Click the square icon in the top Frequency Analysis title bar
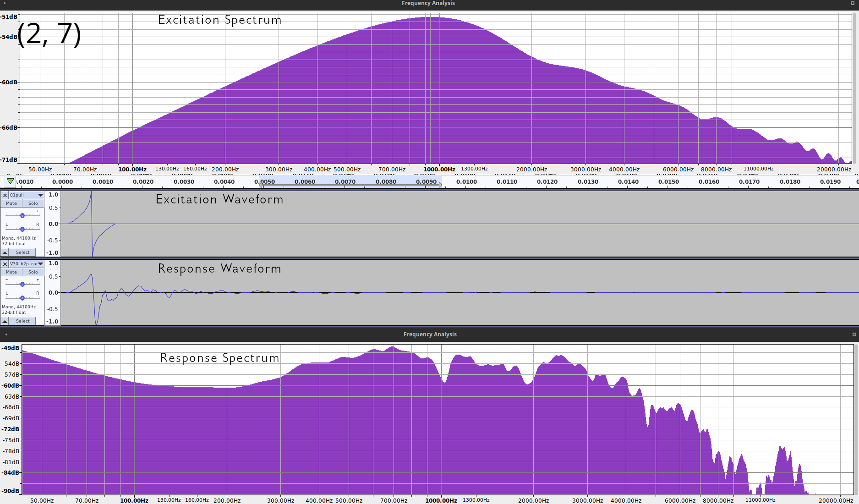The width and height of the screenshot is (859, 504). pyautogui.click(x=853, y=3)
